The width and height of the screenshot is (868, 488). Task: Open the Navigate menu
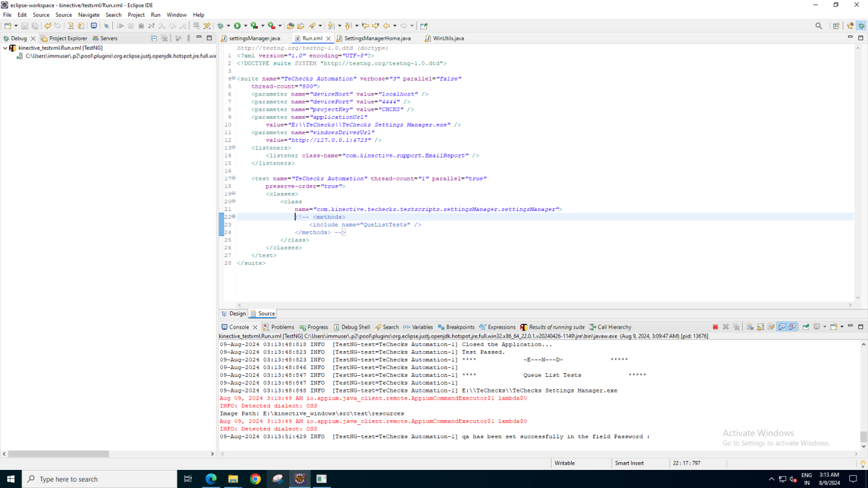(88, 15)
